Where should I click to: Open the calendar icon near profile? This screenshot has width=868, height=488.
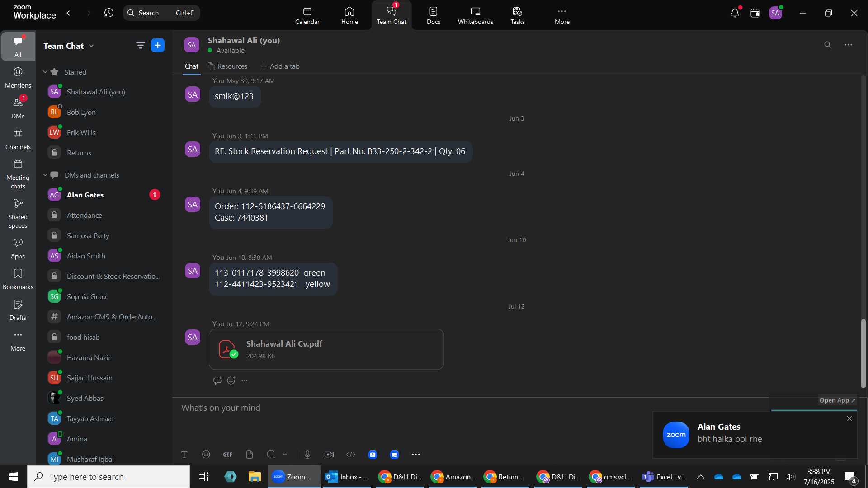755,13
